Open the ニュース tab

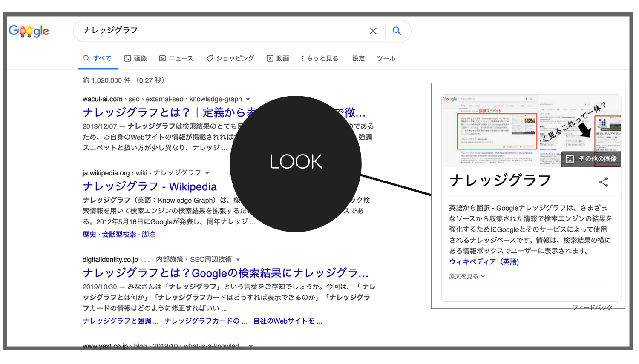coord(176,58)
